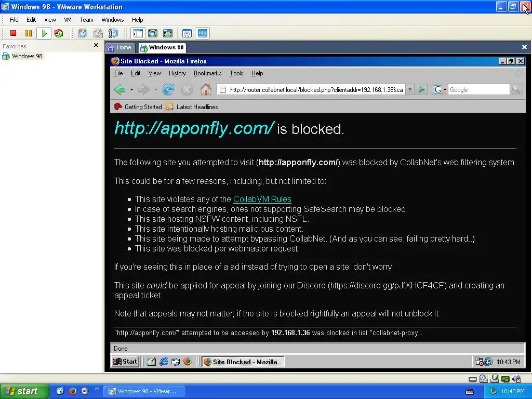
Task: Close the current VMware tab
Action: click(524, 47)
